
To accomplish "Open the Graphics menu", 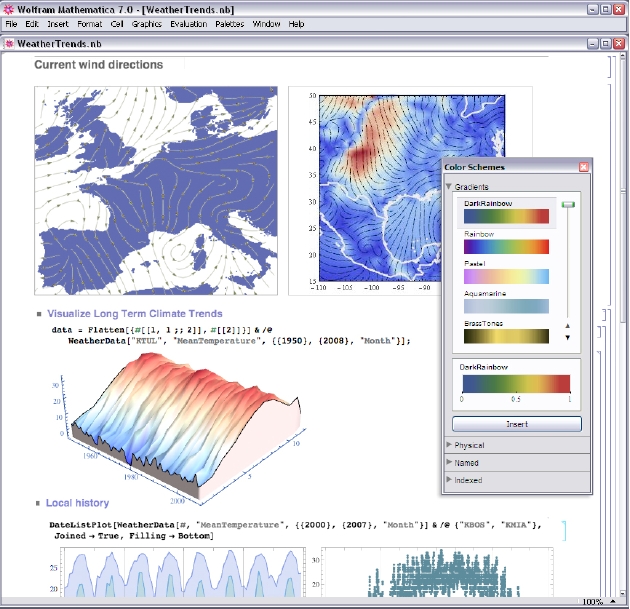I will tap(147, 24).
